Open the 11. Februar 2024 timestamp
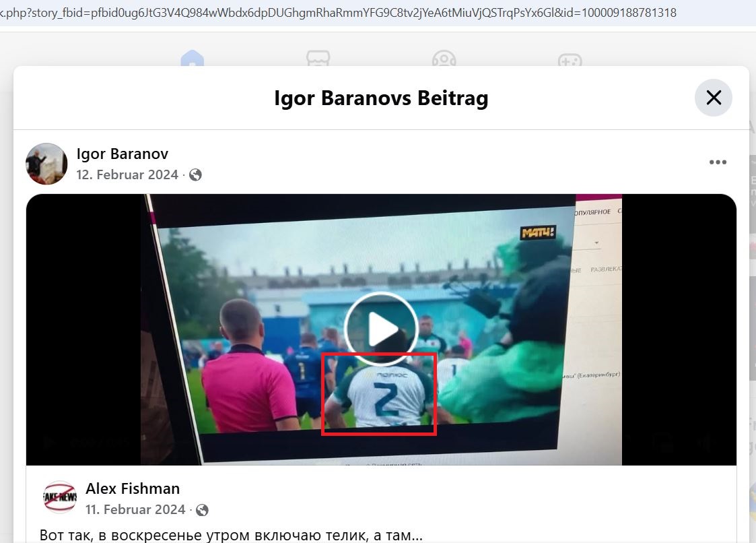This screenshot has height=543, width=756. coord(135,510)
